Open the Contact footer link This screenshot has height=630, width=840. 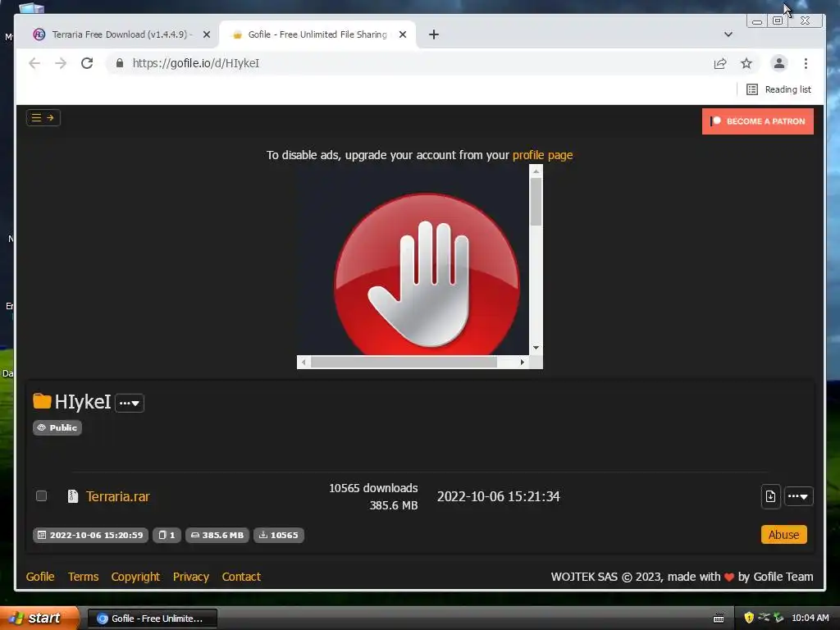tap(241, 577)
